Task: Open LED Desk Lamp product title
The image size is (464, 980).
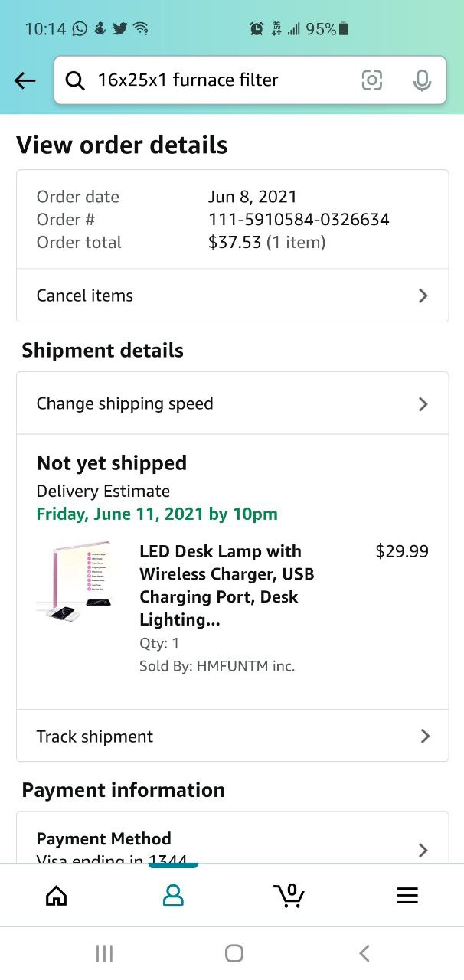Action: point(227,585)
